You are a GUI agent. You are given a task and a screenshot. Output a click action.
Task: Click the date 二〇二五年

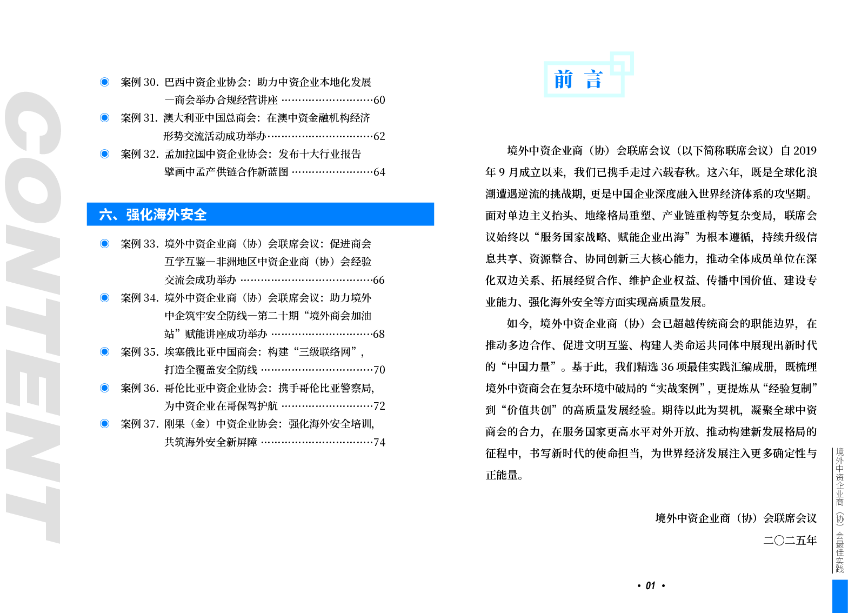[790, 540]
